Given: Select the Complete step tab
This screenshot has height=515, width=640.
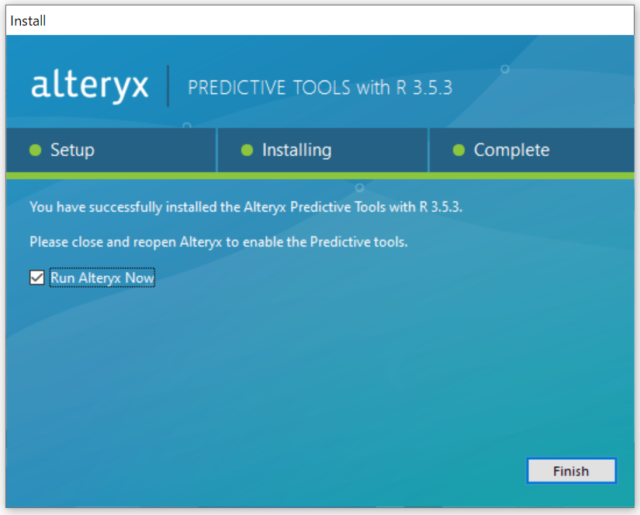Looking at the screenshot, I should [x=531, y=150].
